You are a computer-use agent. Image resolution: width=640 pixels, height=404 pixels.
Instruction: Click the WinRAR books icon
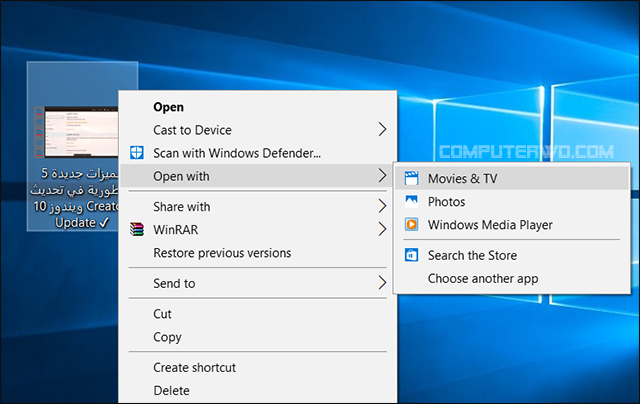pos(137,230)
